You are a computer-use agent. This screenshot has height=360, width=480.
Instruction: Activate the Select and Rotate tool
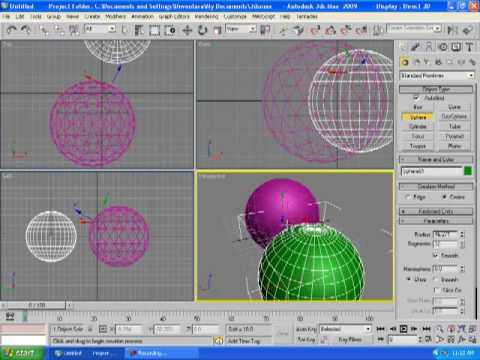pyautogui.click(x=202, y=30)
